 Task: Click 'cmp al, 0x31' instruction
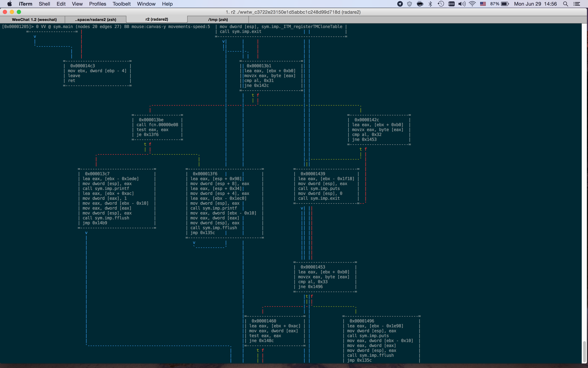(259, 81)
